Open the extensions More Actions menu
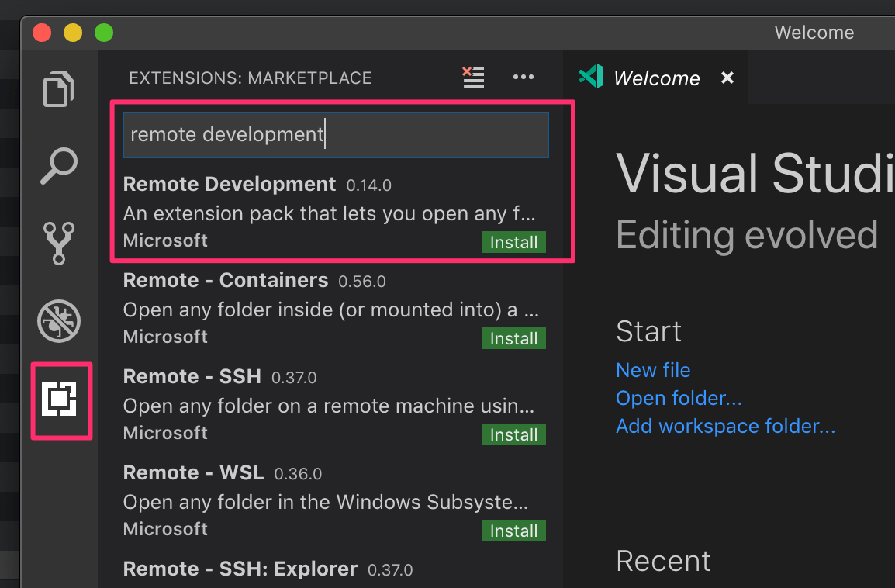 pos(523,77)
